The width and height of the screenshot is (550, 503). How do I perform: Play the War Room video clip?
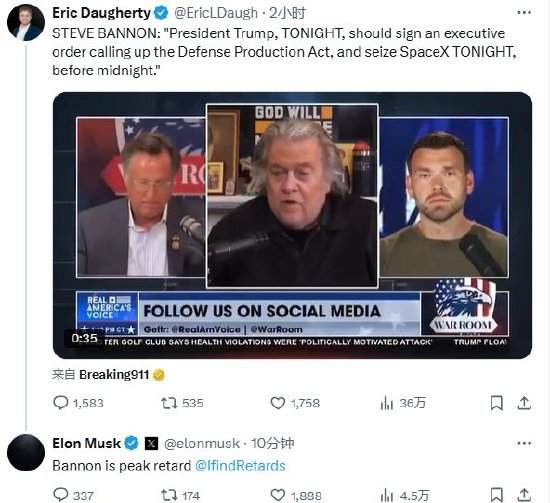pyautogui.click(x=292, y=225)
